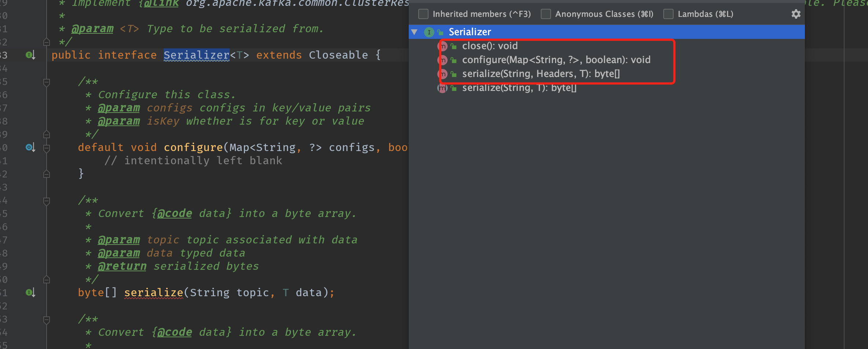
Task: Fold the Configure this class javadoc block
Action: 47,82
